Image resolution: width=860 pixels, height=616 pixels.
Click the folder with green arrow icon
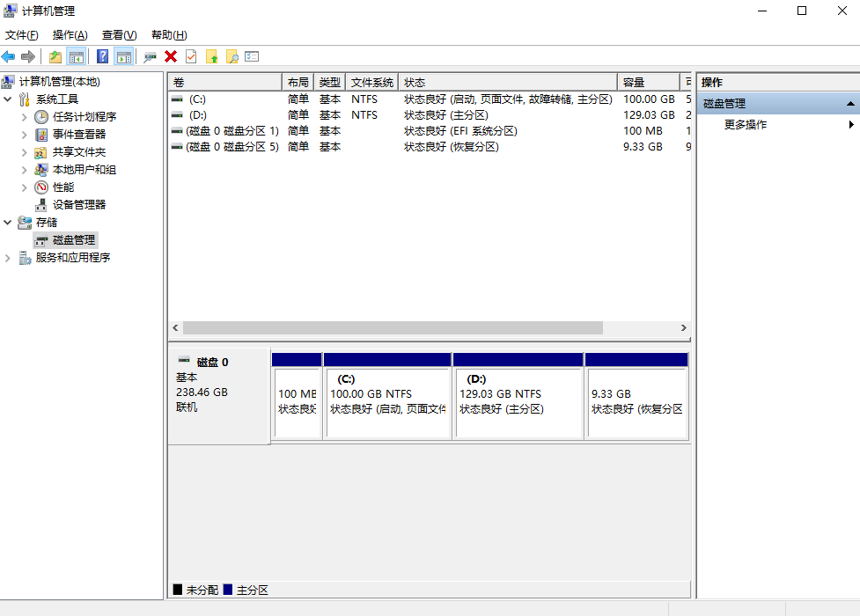click(212, 56)
